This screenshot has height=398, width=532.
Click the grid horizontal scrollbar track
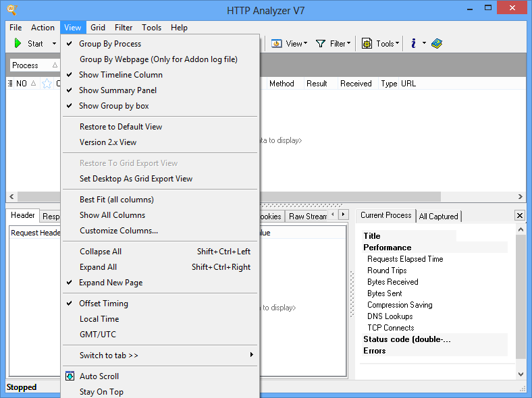(478, 196)
